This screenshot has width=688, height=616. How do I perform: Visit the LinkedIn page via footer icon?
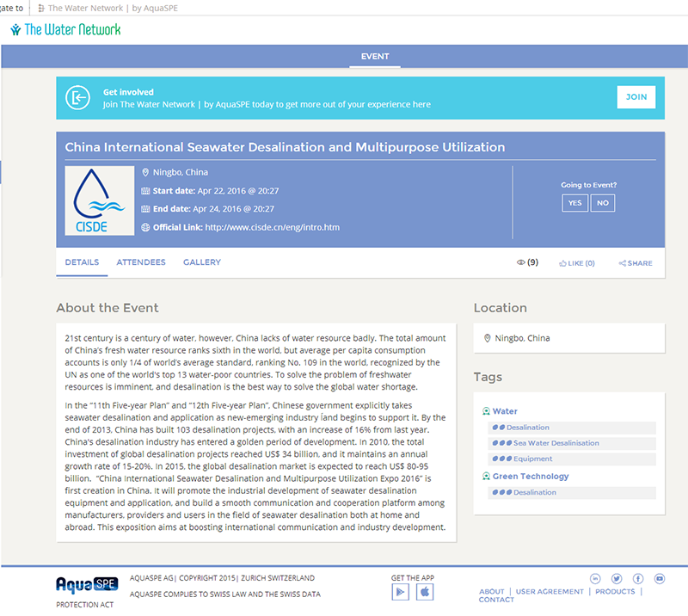(595, 579)
